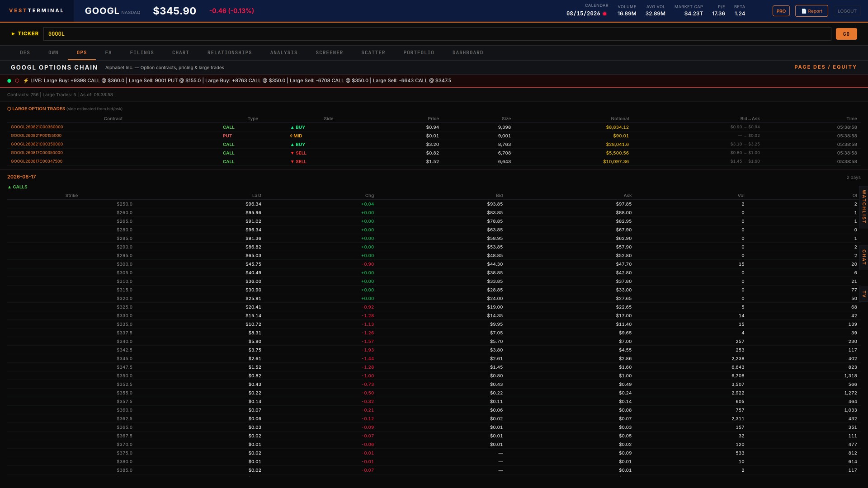The image size is (868, 488).
Task: Click the GOOGL $345.90 price header
Action: [175, 11]
